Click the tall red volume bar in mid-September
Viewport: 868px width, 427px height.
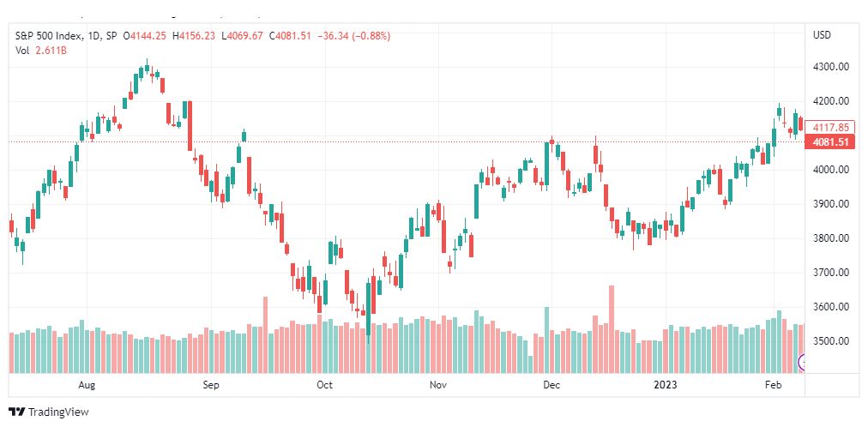[x=265, y=334]
